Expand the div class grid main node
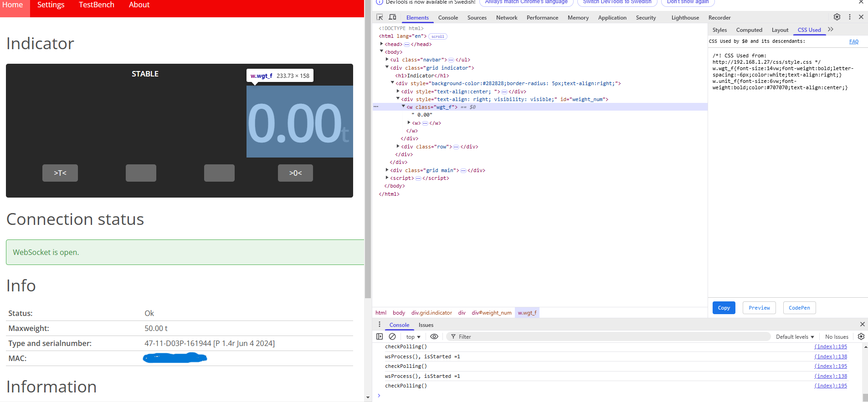 [x=387, y=170]
